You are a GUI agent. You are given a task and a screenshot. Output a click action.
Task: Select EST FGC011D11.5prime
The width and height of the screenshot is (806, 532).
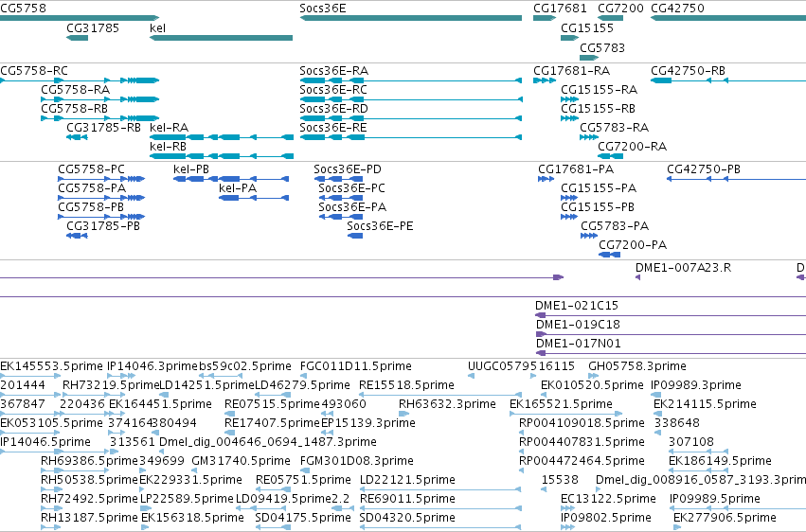point(305,376)
